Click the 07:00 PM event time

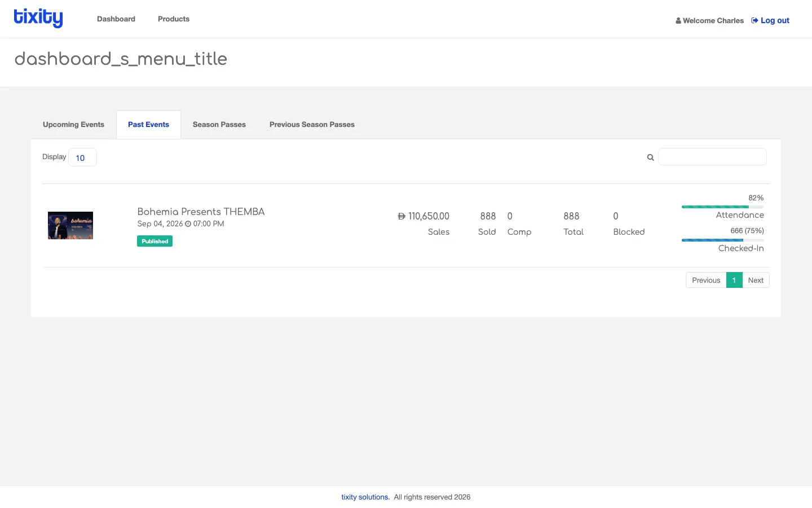(x=209, y=224)
